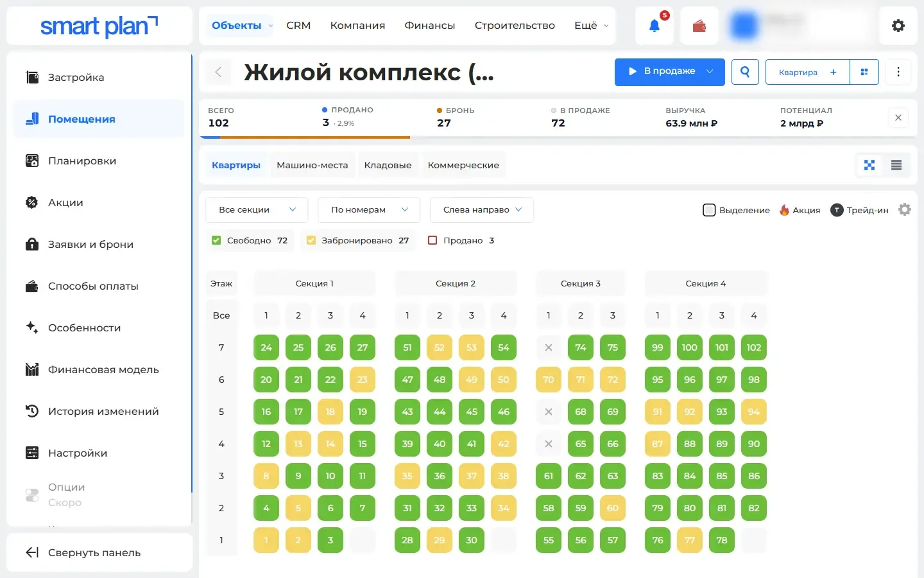
Task: Go back with the left arrow
Action: [218, 72]
